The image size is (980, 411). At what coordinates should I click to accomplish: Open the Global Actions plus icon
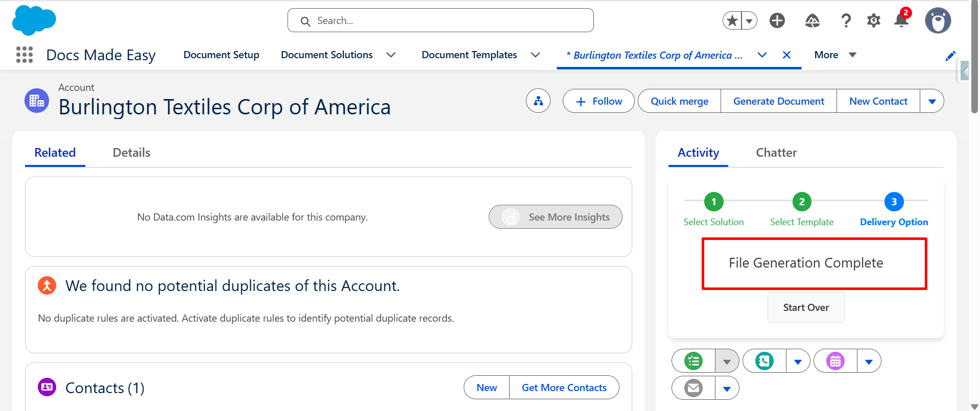pos(777,20)
